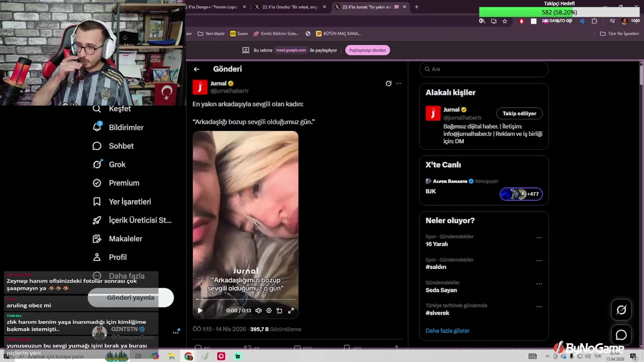The width and height of the screenshot is (644, 362).
Task: Click the +477 listeners badge
Action: coord(521,194)
